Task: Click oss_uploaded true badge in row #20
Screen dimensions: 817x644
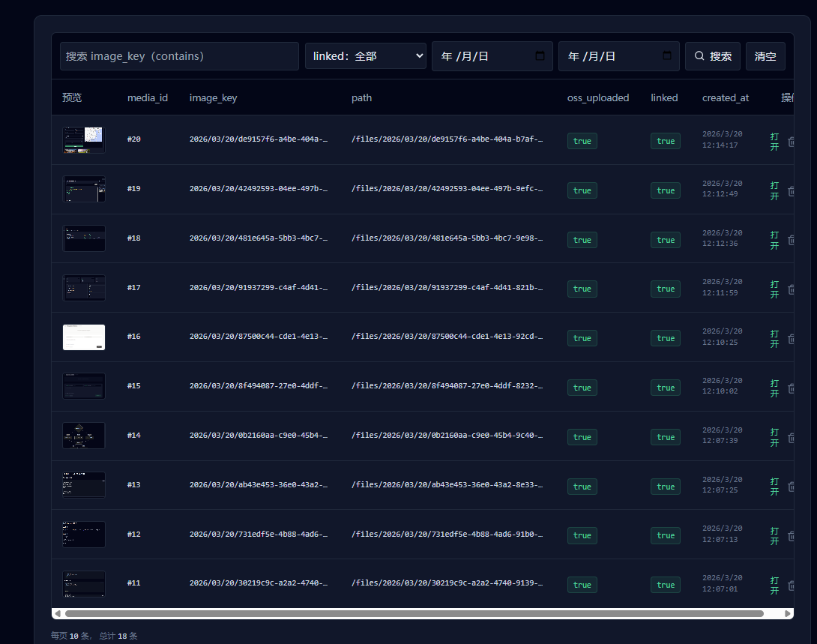Action: tap(582, 141)
